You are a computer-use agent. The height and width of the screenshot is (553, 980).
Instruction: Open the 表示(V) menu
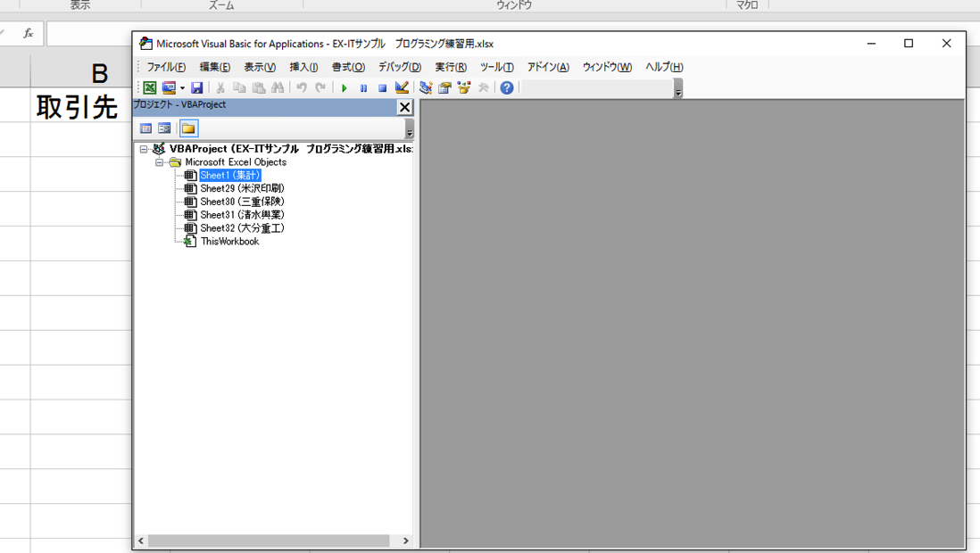[260, 67]
